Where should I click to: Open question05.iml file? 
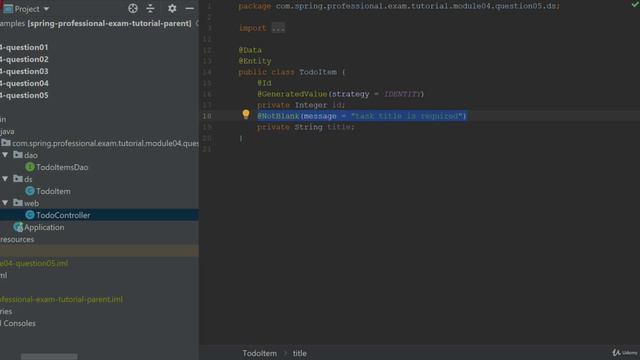point(34,263)
